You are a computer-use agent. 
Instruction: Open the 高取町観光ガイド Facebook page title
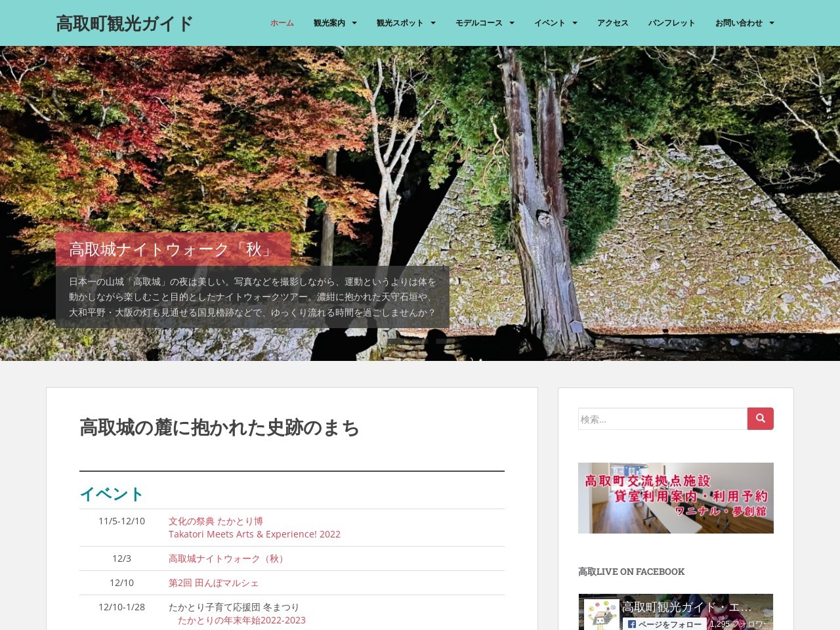tap(687, 607)
